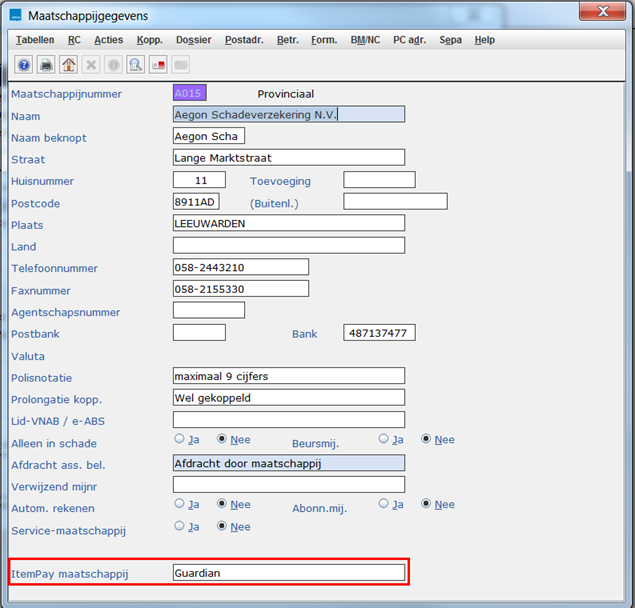635x608 pixels.
Task: Click the blue help question mark icon
Action: 24,65
